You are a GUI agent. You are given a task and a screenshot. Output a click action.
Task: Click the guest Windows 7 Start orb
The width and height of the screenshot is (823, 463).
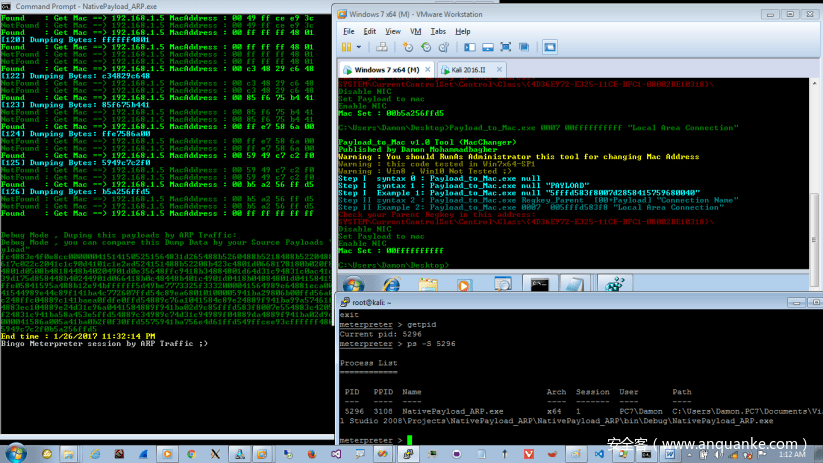353,284
